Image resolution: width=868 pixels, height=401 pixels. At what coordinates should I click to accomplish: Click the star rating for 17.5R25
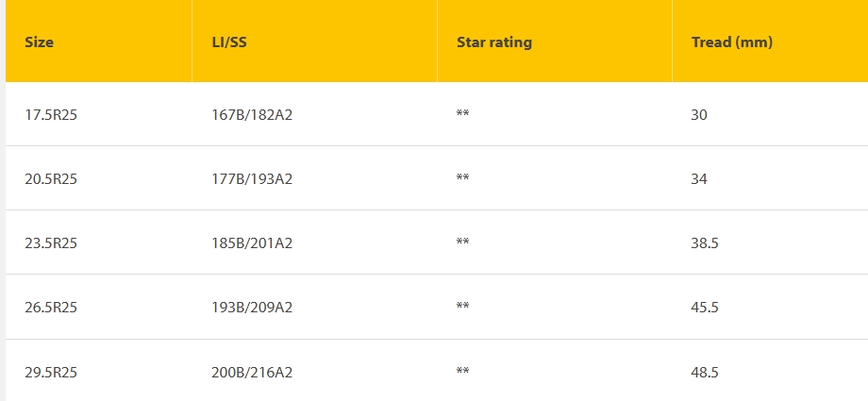(463, 113)
